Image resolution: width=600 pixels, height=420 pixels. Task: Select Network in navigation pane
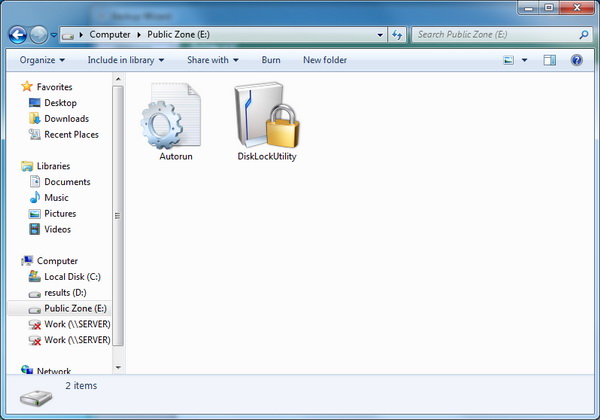pos(54,371)
